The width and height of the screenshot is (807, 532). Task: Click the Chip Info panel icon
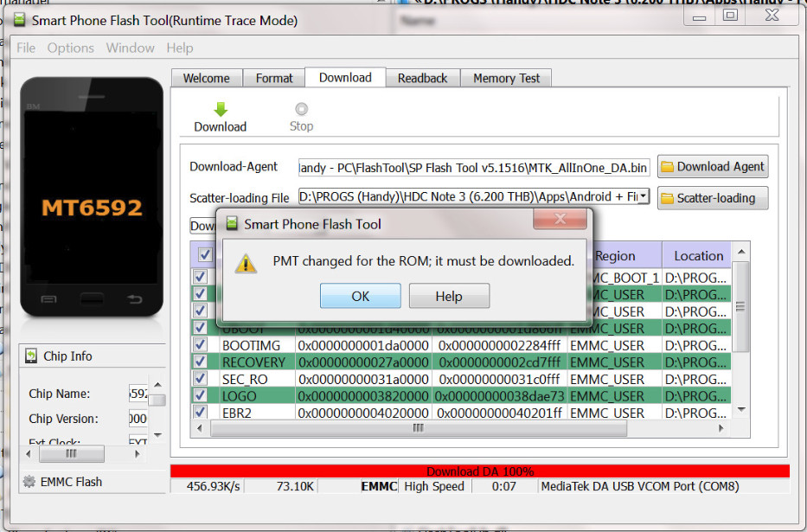coord(32,356)
